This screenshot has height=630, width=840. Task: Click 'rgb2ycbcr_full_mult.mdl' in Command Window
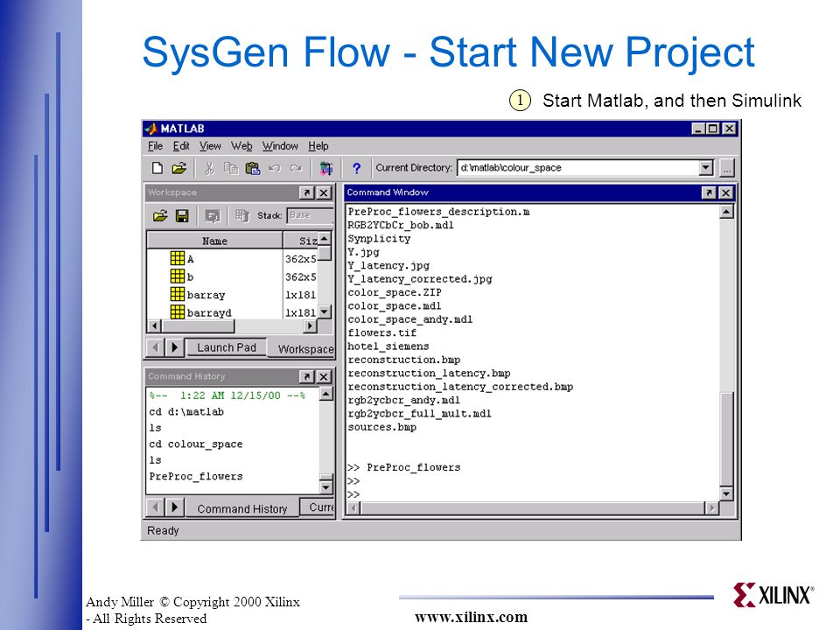pos(419,414)
